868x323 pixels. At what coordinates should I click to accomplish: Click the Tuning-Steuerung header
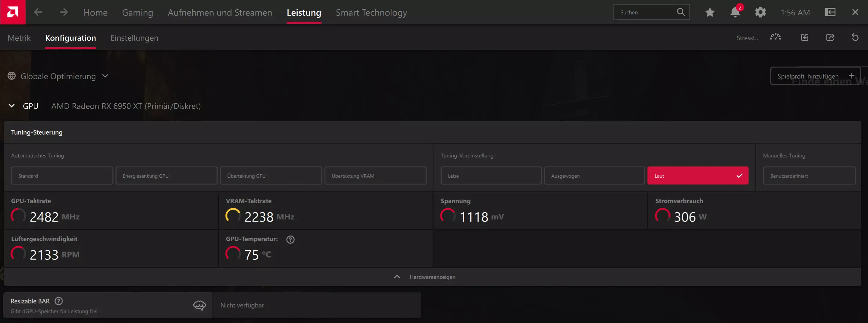point(37,132)
